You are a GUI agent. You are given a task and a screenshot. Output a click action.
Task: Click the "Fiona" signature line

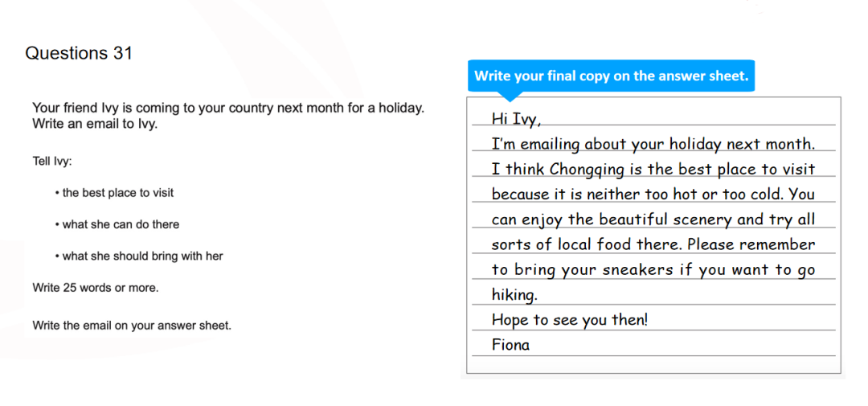pyautogui.click(x=510, y=345)
